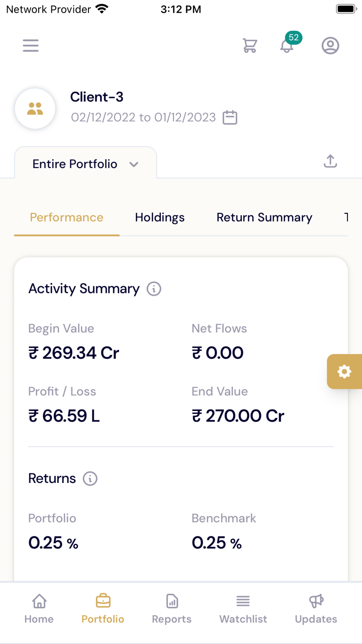Switch to the Return Summary tab

(264, 217)
